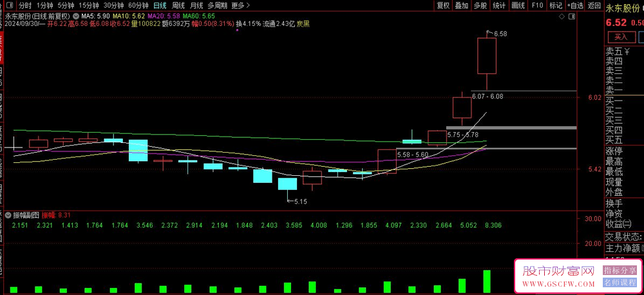Switch to the 月线 monthly chart
This screenshot has height=295, width=644.
pyautogui.click(x=196, y=5)
